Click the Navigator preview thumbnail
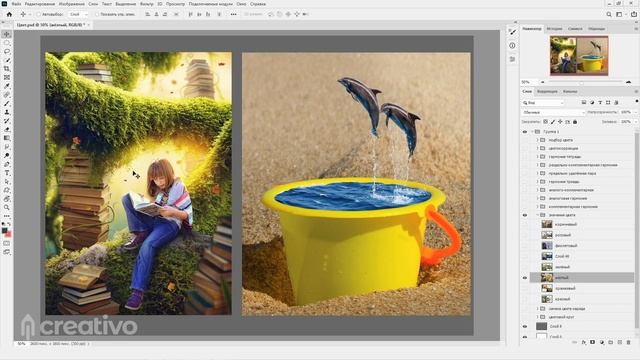640x360 pixels. tap(579, 56)
